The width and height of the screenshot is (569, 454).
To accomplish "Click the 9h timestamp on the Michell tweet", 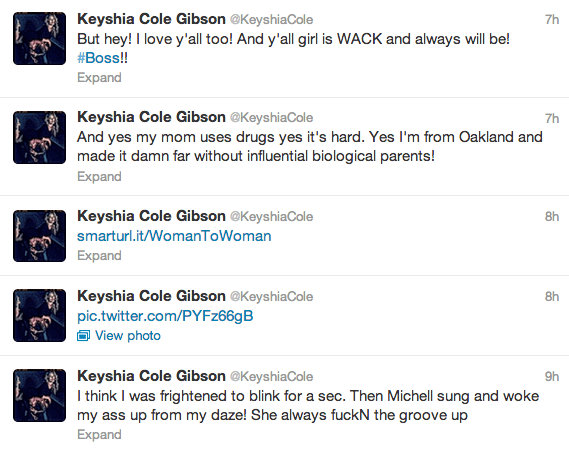I will (x=552, y=376).
